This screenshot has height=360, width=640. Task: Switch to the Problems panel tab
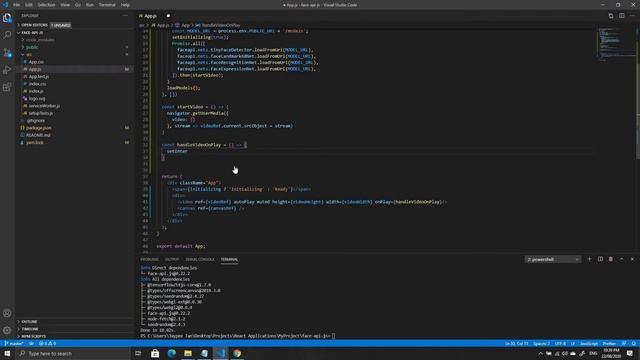149,259
